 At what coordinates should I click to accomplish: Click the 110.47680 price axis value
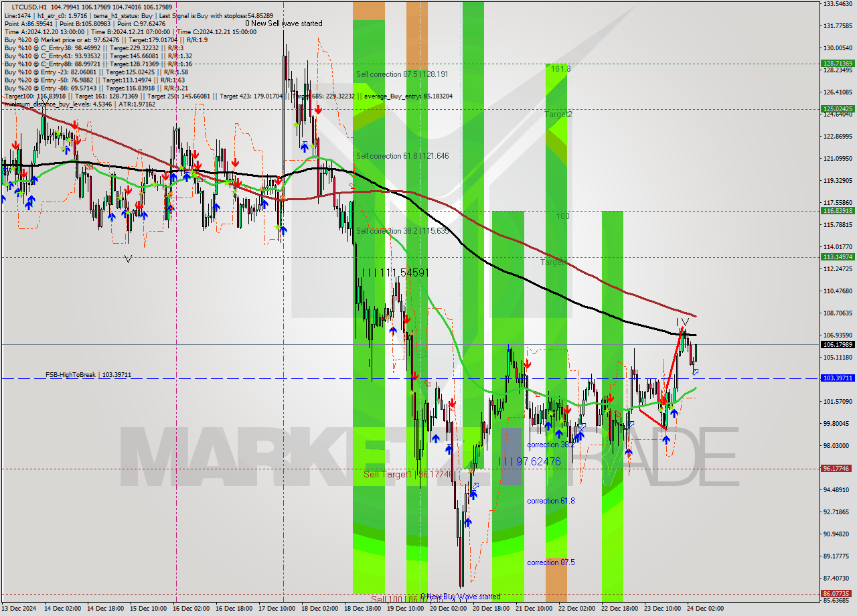(838, 291)
